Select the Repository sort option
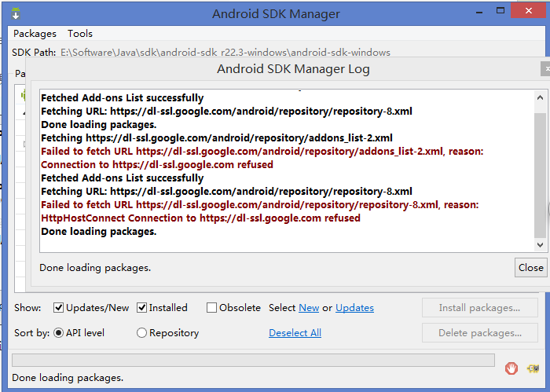This screenshot has height=392, width=550. point(141,333)
